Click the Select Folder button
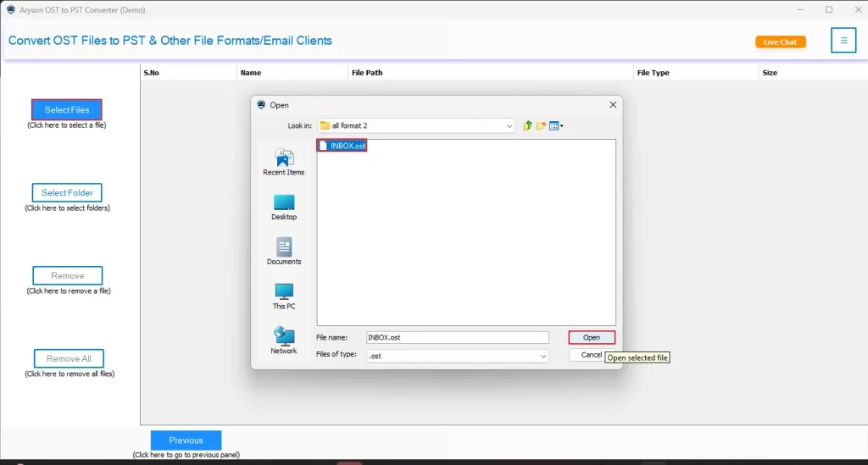 click(67, 192)
